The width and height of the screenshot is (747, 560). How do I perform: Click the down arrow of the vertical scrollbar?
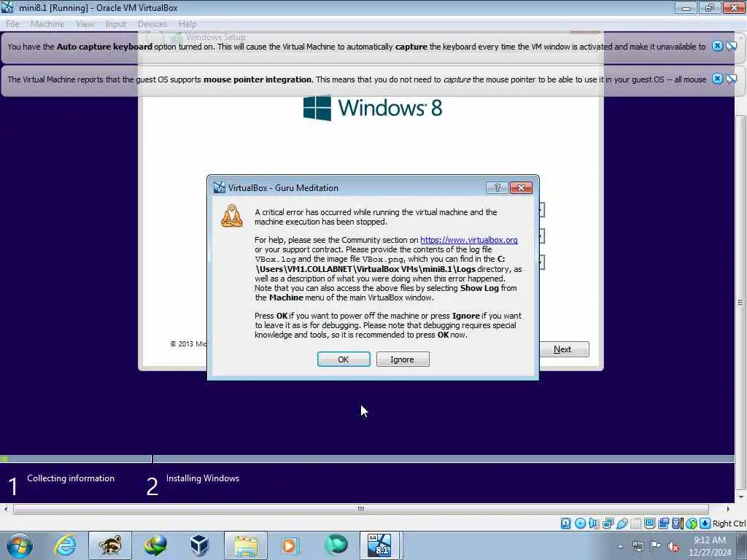(741, 497)
